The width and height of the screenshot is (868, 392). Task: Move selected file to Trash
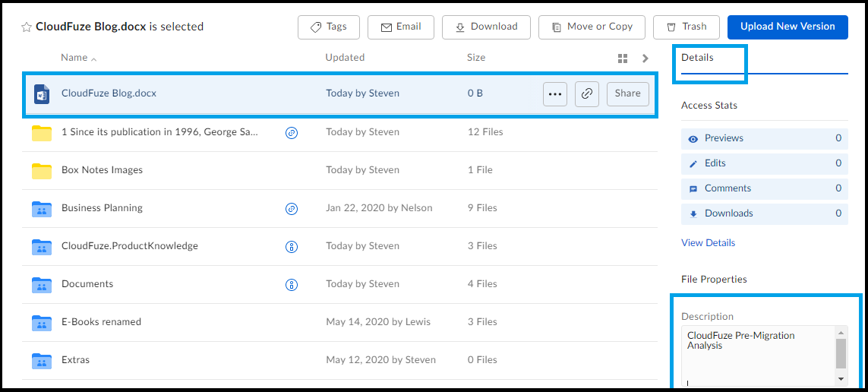(687, 27)
